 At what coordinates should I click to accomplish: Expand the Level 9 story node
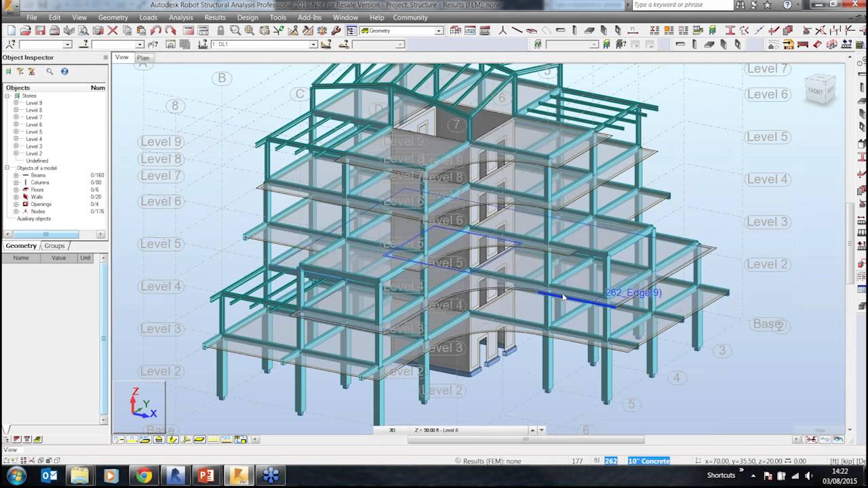[16, 103]
